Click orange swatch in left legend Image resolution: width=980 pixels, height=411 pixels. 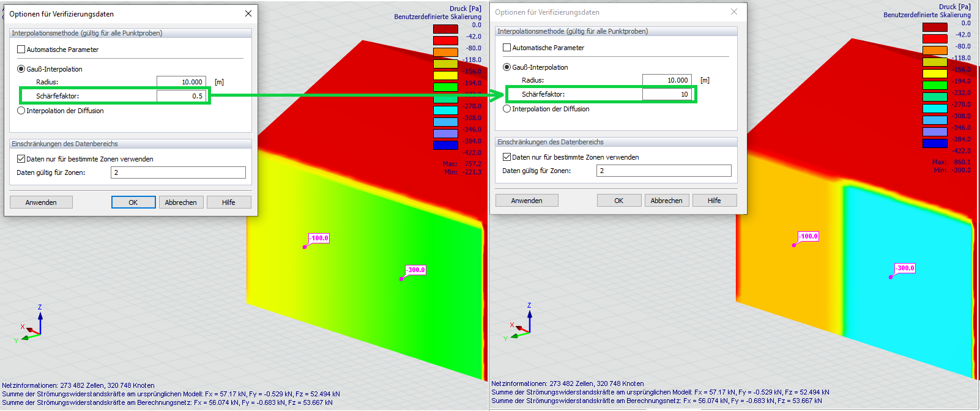(445, 52)
